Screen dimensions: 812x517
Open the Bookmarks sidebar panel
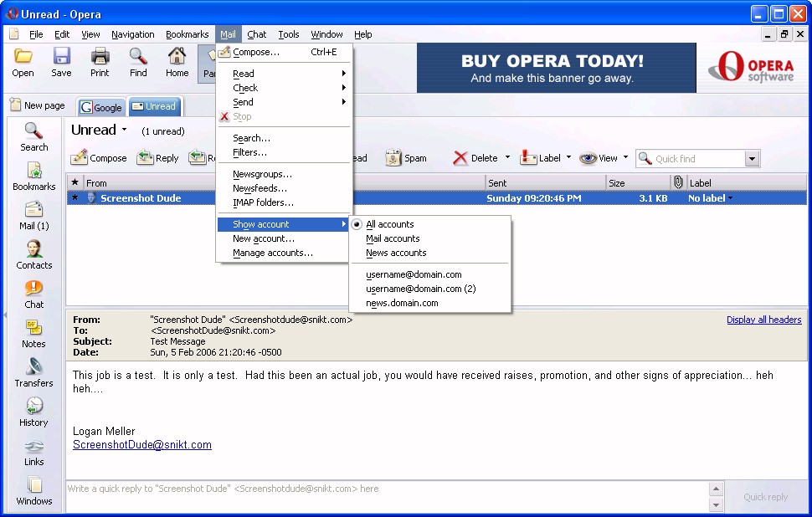(x=34, y=176)
